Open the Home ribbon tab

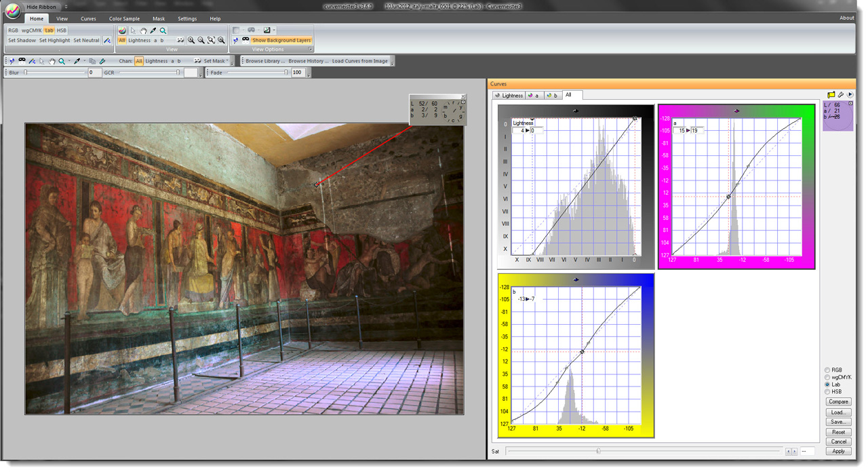tap(37, 18)
